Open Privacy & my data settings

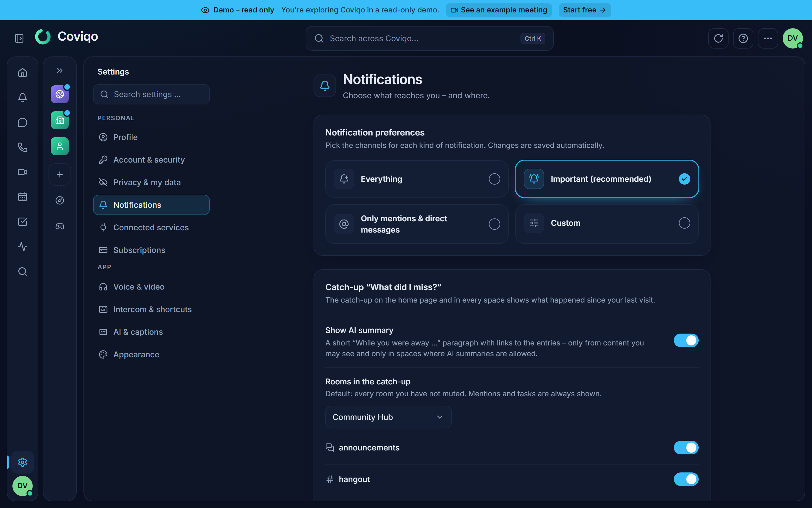(151, 182)
